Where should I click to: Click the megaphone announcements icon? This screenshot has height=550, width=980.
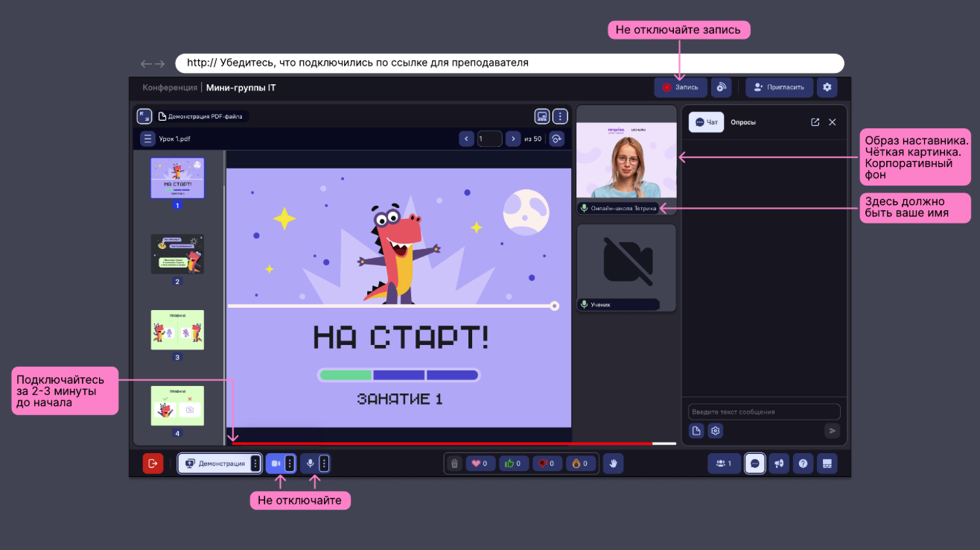tap(779, 464)
